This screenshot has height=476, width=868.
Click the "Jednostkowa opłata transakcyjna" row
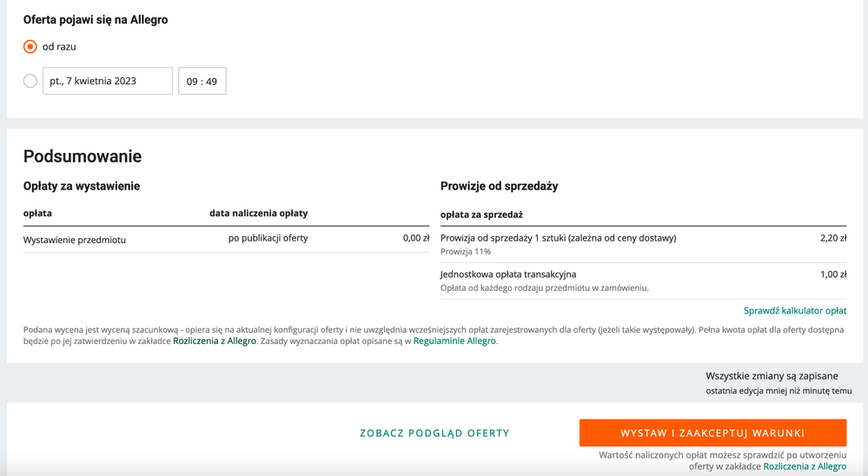[508, 274]
